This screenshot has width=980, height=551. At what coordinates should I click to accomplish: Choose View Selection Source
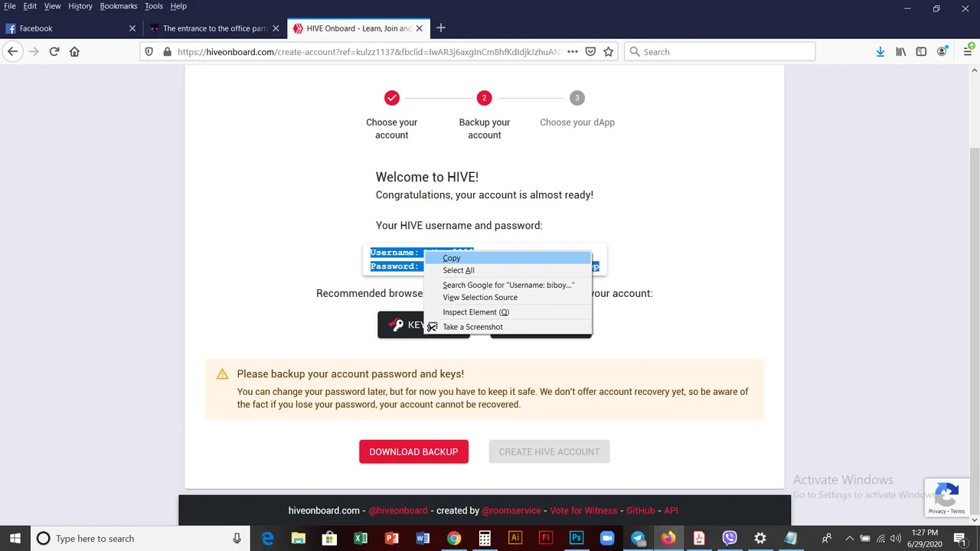point(508,297)
